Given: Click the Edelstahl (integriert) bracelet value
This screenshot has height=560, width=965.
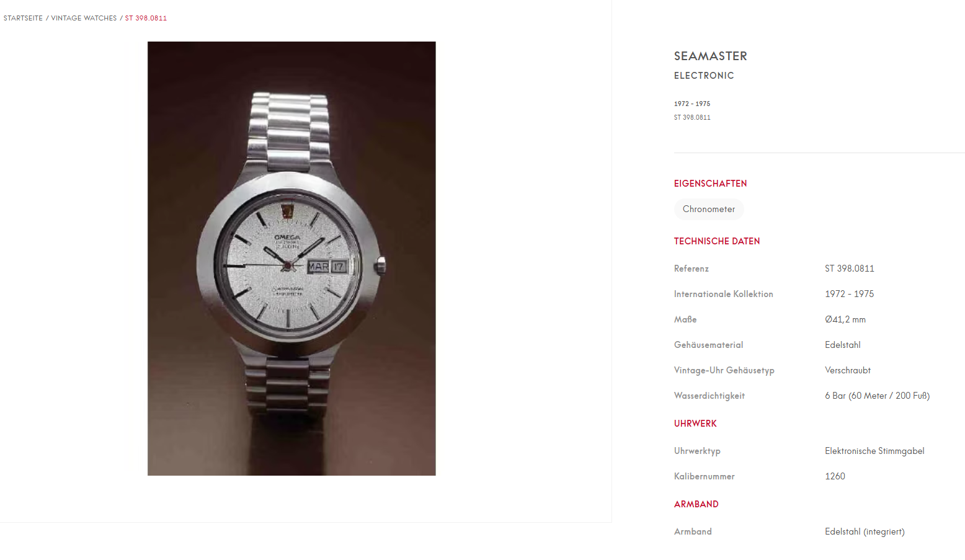Looking at the screenshot, I should pos(865,531).
